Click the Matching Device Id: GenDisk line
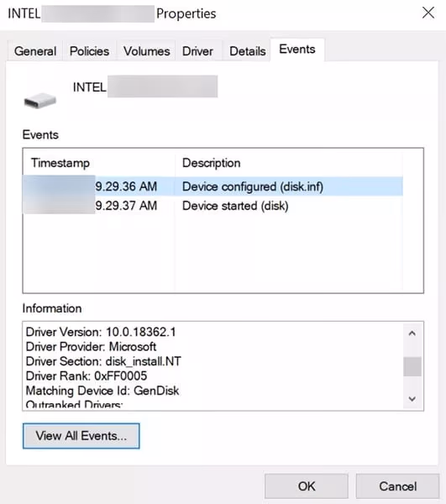Viewport: 446px width, 504px height. click(x=102, y=391)
